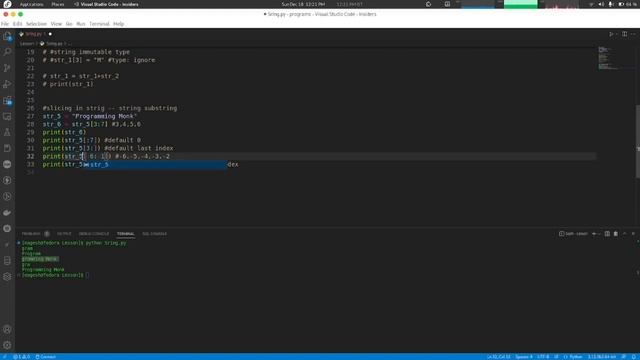
Task: Open the Extensions view
Action: click(x=7, y=100)
